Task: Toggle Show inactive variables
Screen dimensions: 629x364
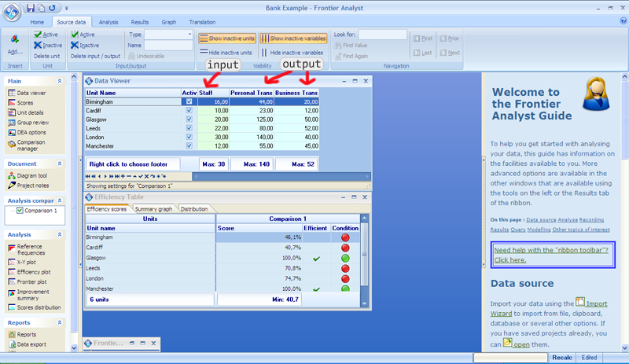Action: [x=293, y=38]
